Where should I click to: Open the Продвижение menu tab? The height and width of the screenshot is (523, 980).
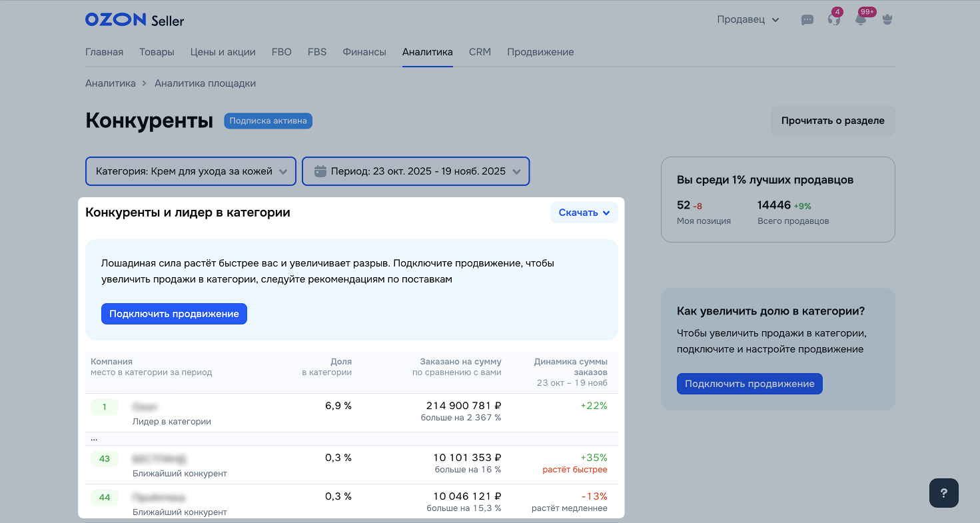click(x=540, y=52)
